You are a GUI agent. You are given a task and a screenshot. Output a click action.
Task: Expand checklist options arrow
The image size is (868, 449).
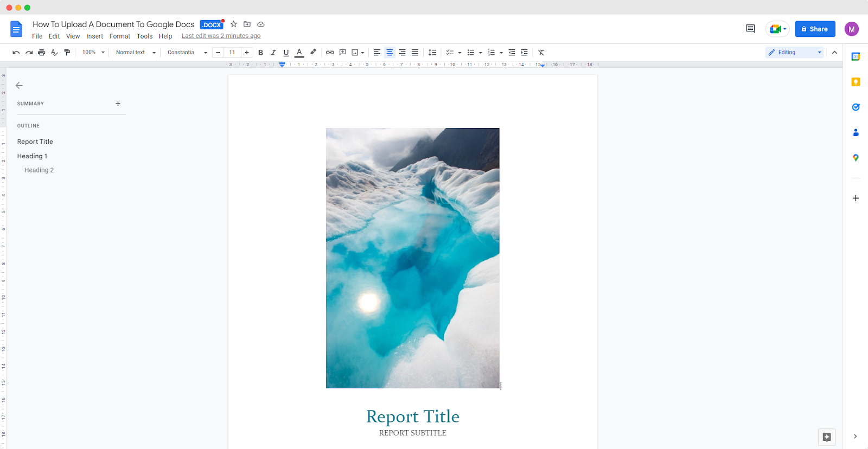(460, 53)
